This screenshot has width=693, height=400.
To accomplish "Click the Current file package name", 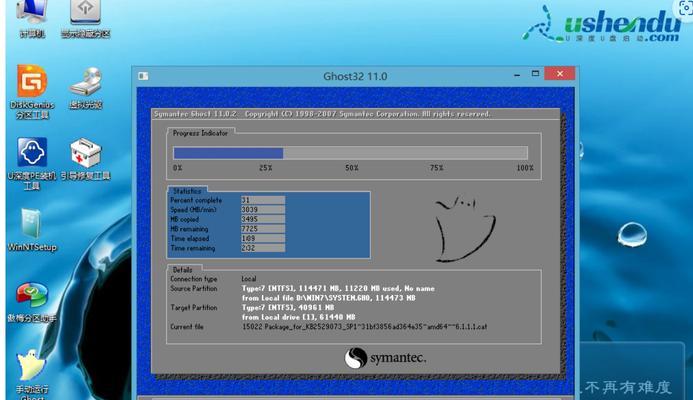I will (365, 327).
